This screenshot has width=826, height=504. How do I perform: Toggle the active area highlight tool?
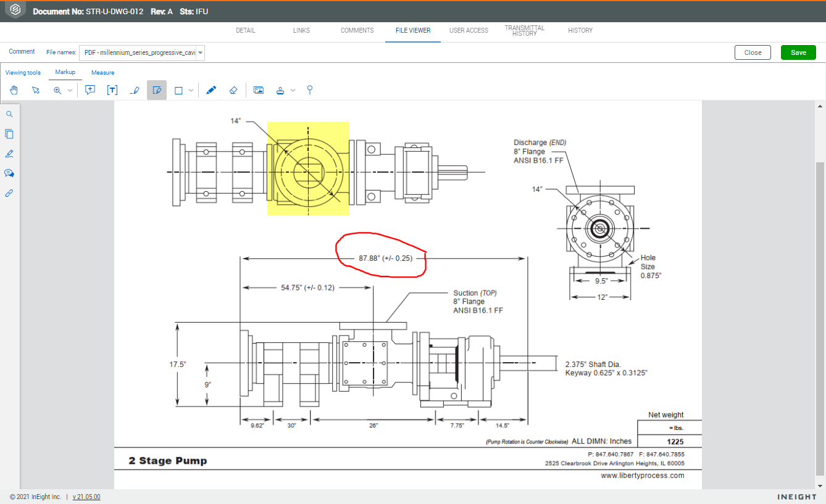157,90
